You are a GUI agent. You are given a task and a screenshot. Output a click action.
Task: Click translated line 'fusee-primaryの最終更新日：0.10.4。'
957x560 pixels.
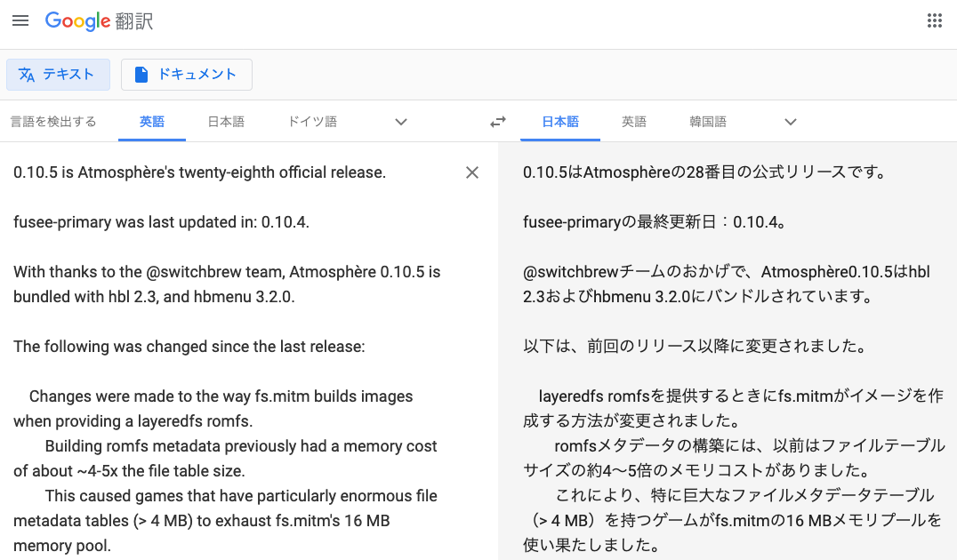(655, 222)
